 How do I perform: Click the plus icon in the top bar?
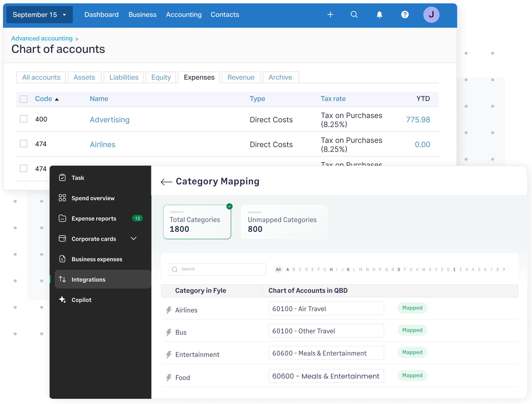[x=330, y=14]
